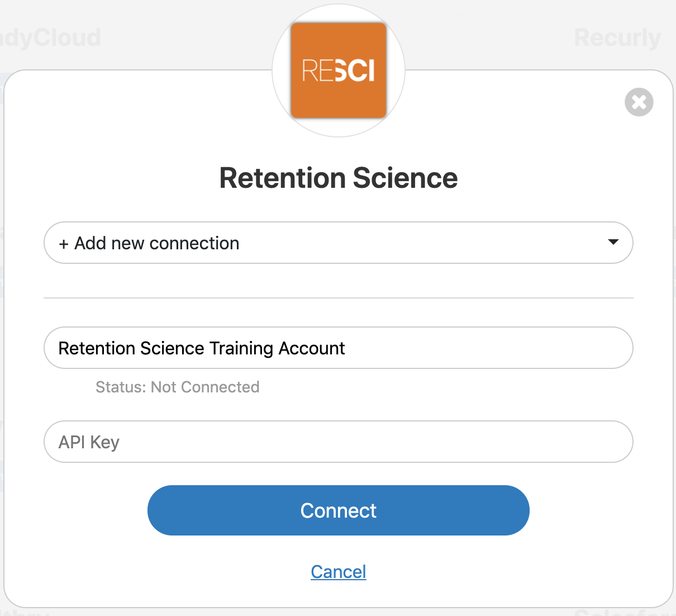Viewport: 676px width, 616px height.
Task: Click the thin RE letters in the logo
Action: tap(317, 71)
